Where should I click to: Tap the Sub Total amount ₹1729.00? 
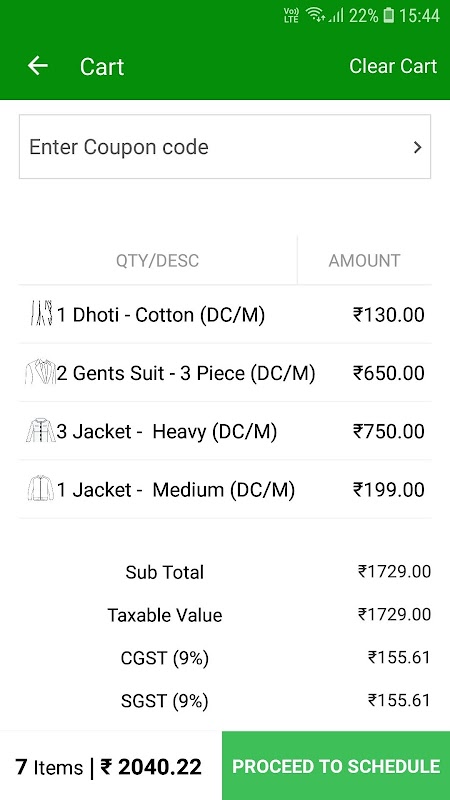[x=394, y=571]
